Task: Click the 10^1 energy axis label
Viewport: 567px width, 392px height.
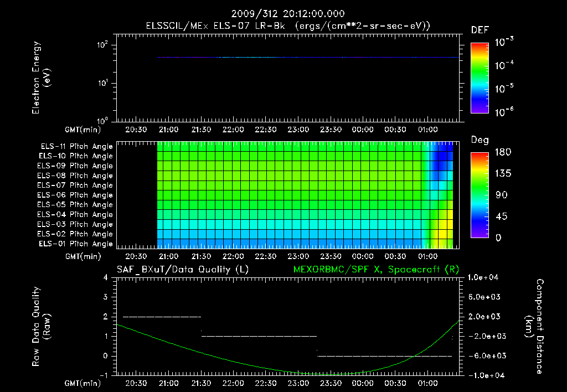Action: (x=102, y=83)
